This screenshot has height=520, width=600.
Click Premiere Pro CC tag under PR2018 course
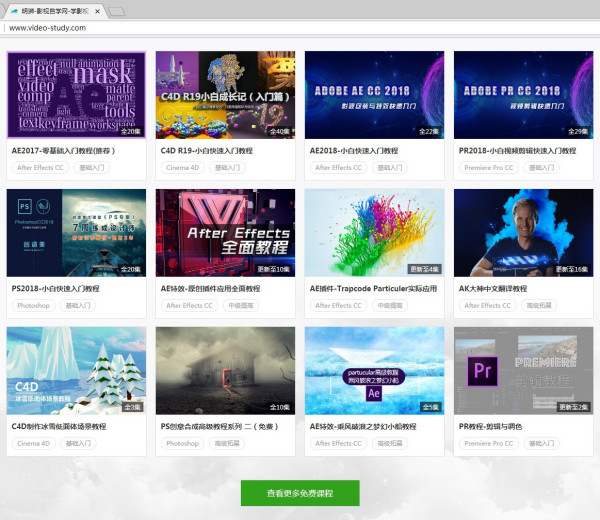coord(489,168)
